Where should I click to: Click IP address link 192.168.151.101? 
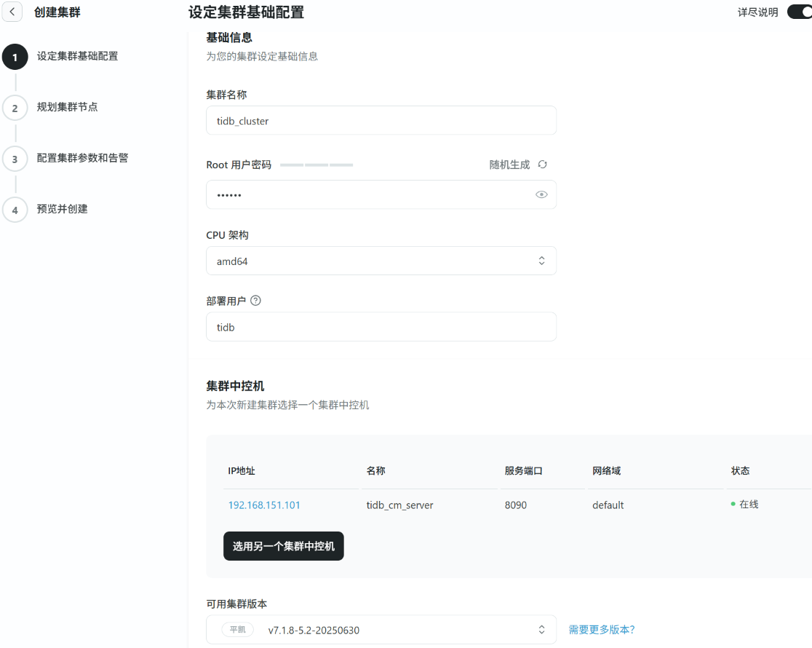pos(264,505)
